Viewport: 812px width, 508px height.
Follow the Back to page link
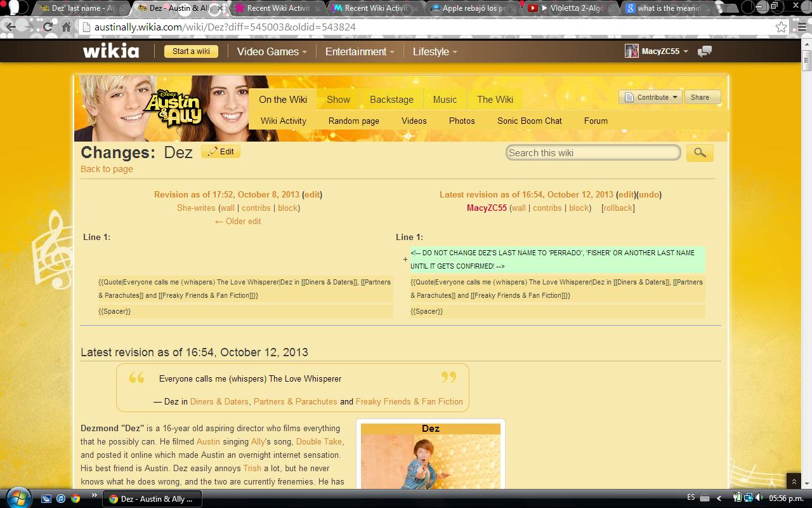[107, 169]
